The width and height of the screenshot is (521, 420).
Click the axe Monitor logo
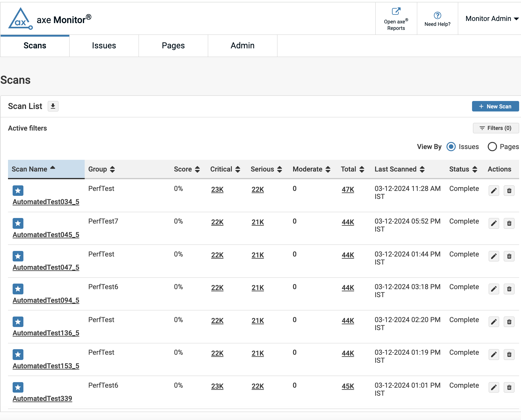tap(20, 19)
